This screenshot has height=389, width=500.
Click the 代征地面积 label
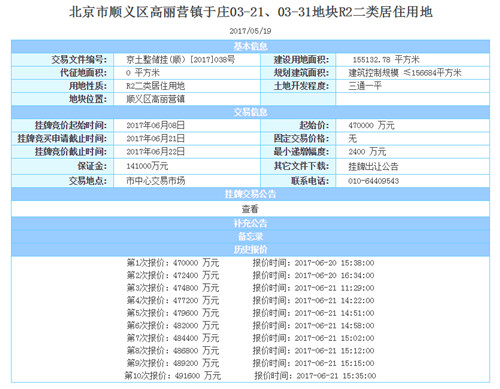(84, 73)
